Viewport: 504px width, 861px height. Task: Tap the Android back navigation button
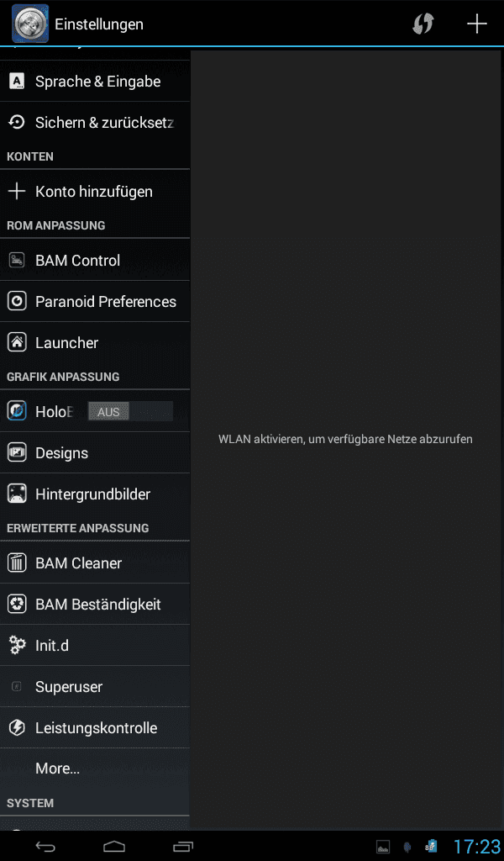click(x=45, y=846)
